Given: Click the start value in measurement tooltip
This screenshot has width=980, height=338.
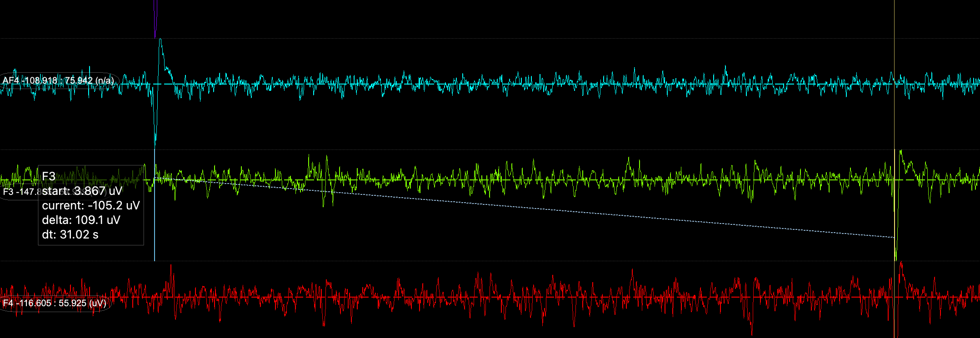Looking at the screenshot, I should (82, 191).
